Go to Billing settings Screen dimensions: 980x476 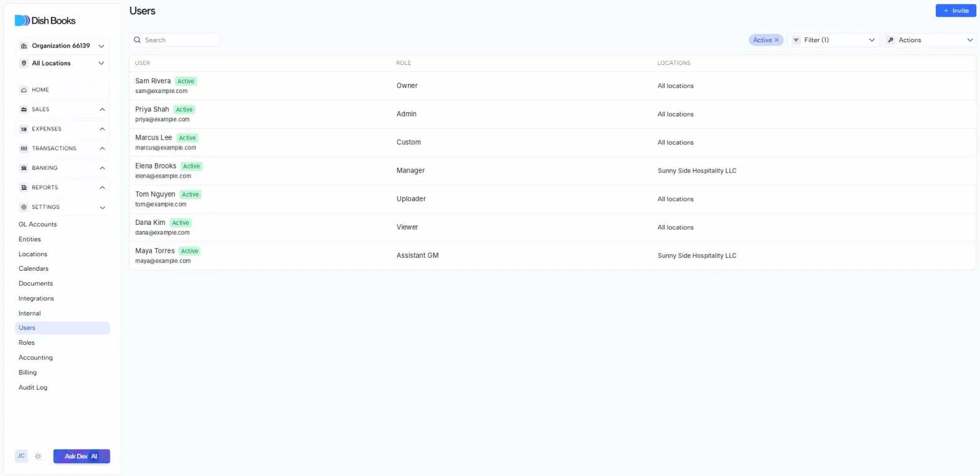[x=62, y=372]
